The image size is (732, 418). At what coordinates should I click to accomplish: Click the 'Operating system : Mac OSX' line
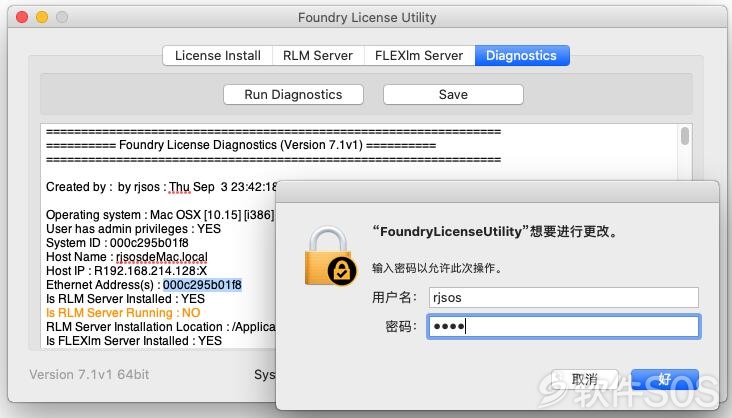click(x=160, y=215)
